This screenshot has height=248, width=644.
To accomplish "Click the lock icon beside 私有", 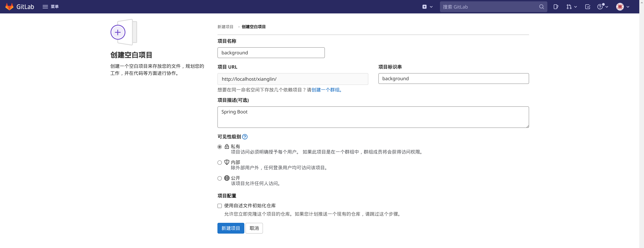I will pyautogui.click(x=227, y=146).
